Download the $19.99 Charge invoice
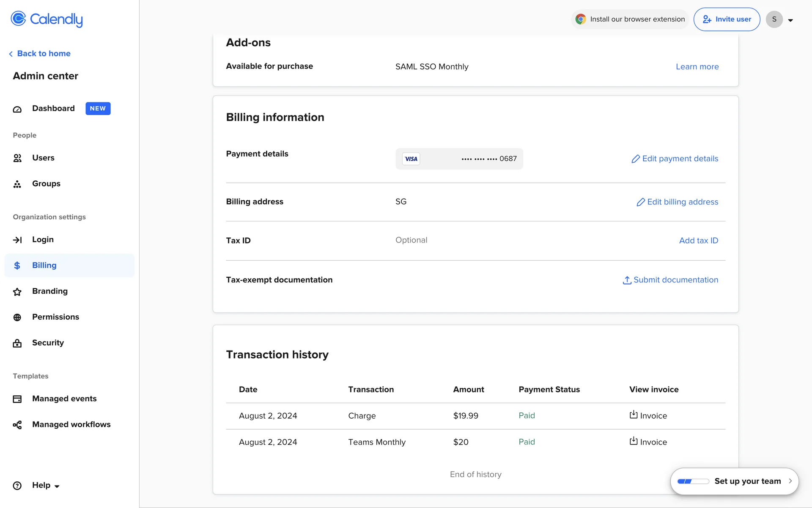Screen dimensions: 812x508 pyautogui.click(x=648, y=416)
